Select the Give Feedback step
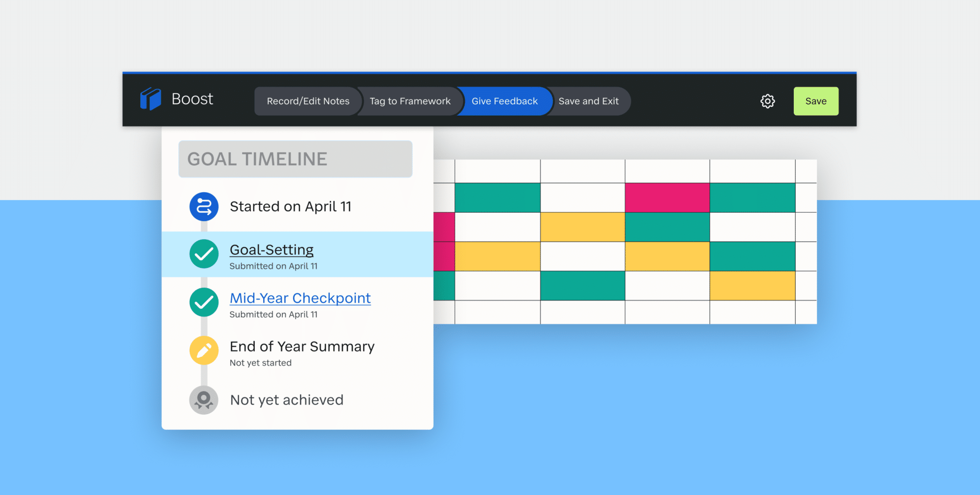Viewport: 980px width, 495px height. [x=504, y=101]
